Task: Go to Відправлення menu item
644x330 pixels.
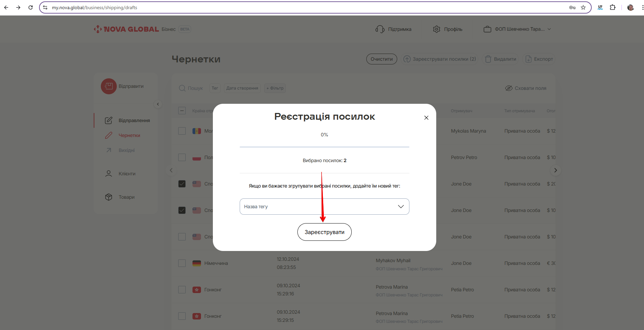Action: point(134,120)
